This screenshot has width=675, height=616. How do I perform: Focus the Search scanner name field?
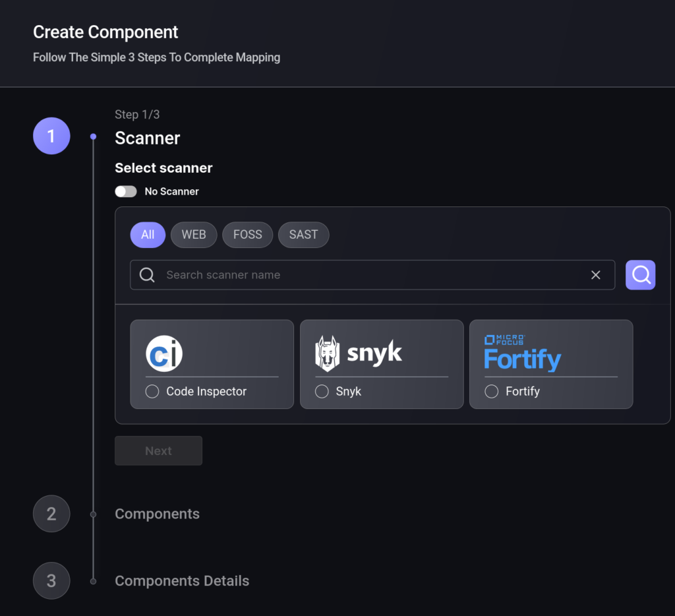tap(372, 275)
